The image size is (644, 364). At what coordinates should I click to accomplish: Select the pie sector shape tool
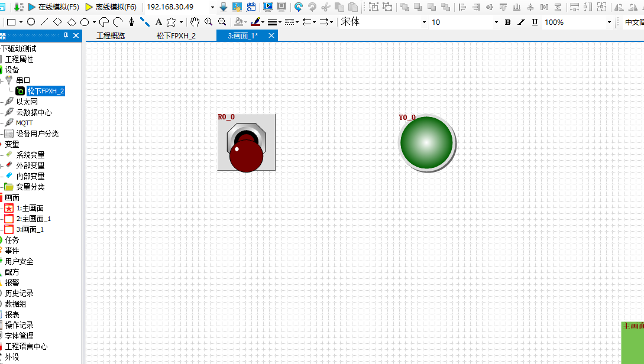[104, 22]
